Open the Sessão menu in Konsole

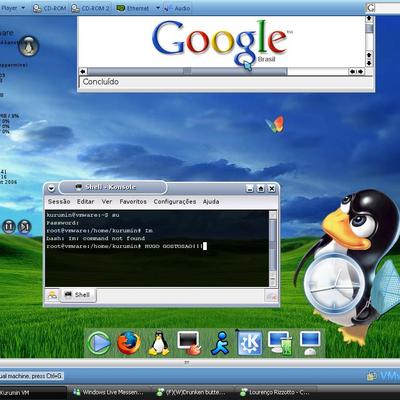point(59,202)
